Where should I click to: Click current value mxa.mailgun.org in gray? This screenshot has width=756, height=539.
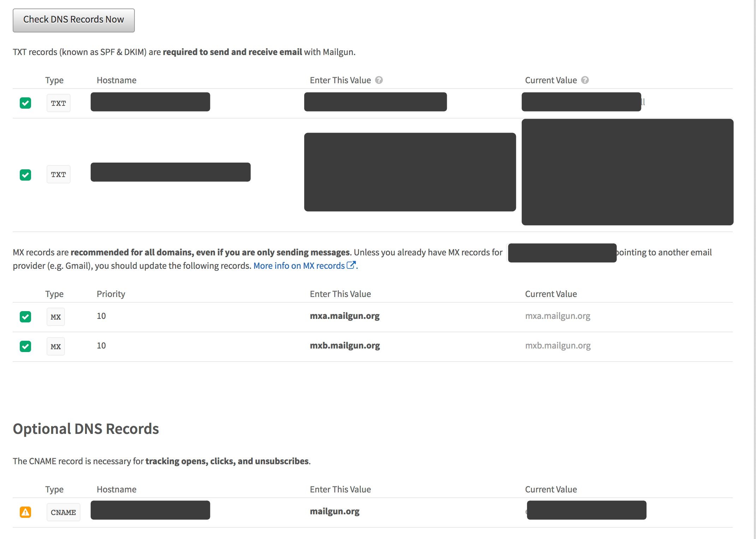(x=557, y=316)
